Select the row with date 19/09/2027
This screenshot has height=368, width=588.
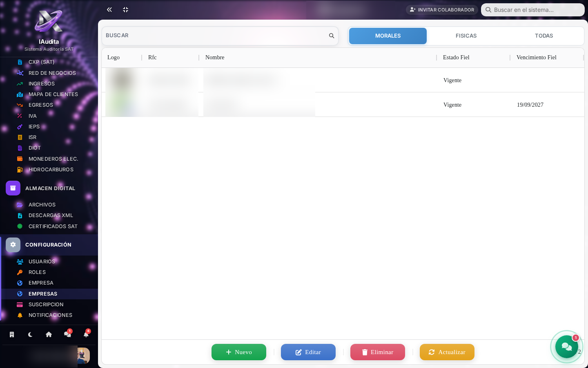click(343, 105)
